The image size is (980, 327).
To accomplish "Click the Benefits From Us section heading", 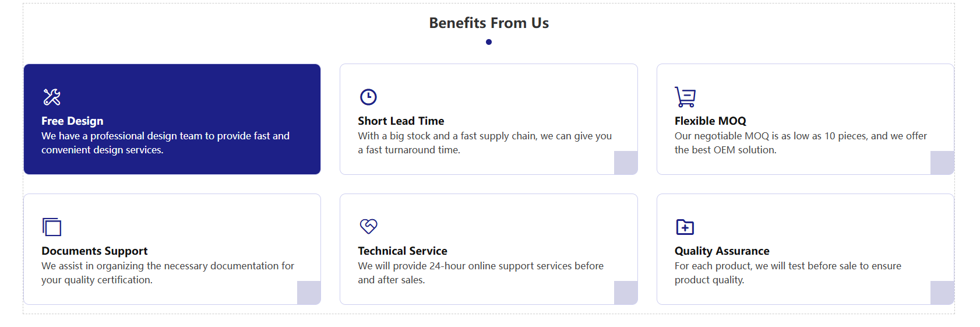I will tap(489, 23).
